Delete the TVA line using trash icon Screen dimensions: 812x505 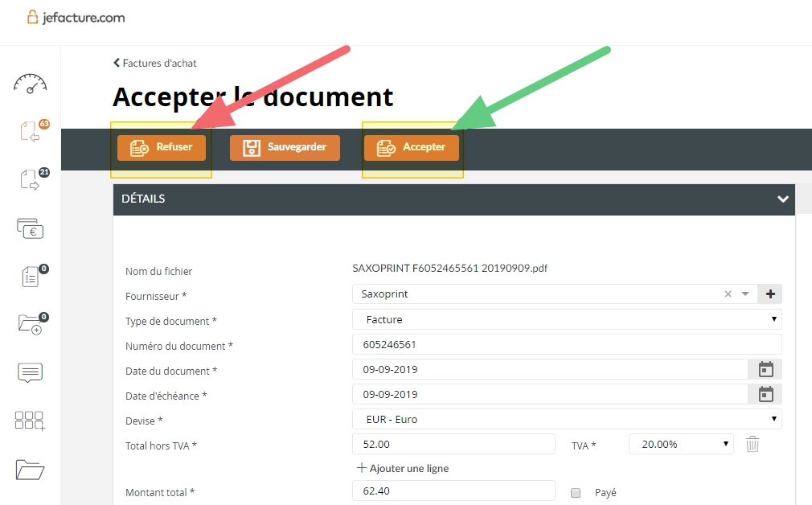[753, 443]
